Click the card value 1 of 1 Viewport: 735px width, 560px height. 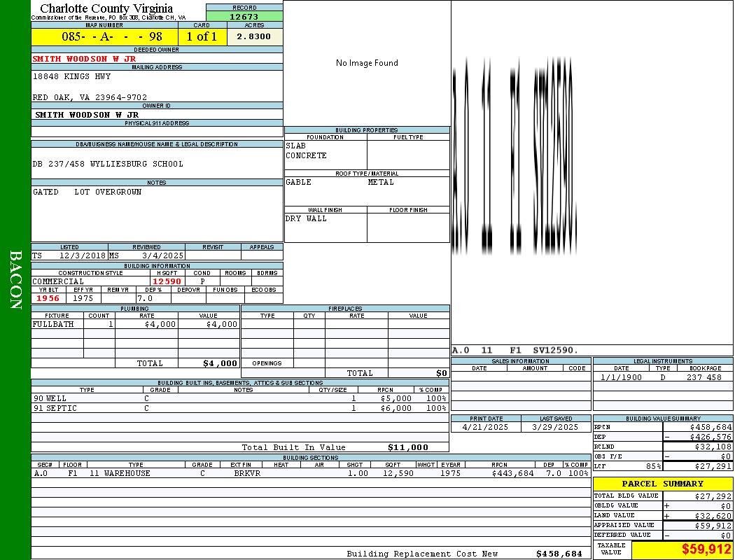(x=202, y=36)
